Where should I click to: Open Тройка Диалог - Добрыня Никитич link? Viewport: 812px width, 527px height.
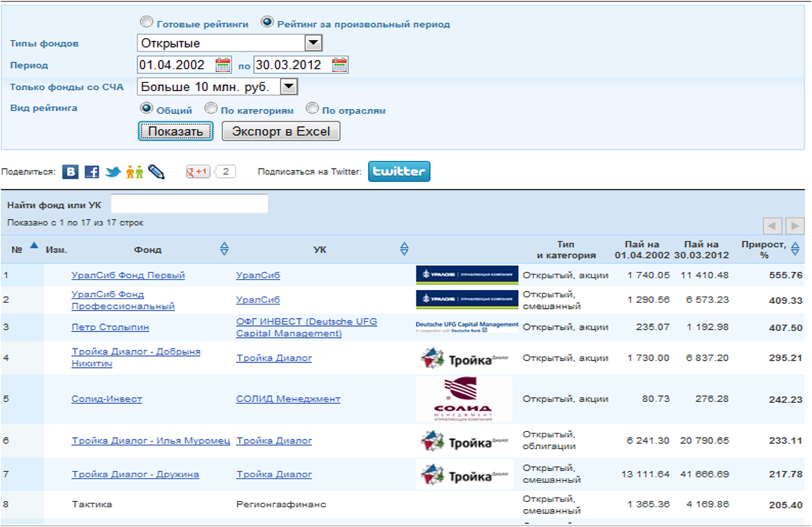click(x=136, y=357)
